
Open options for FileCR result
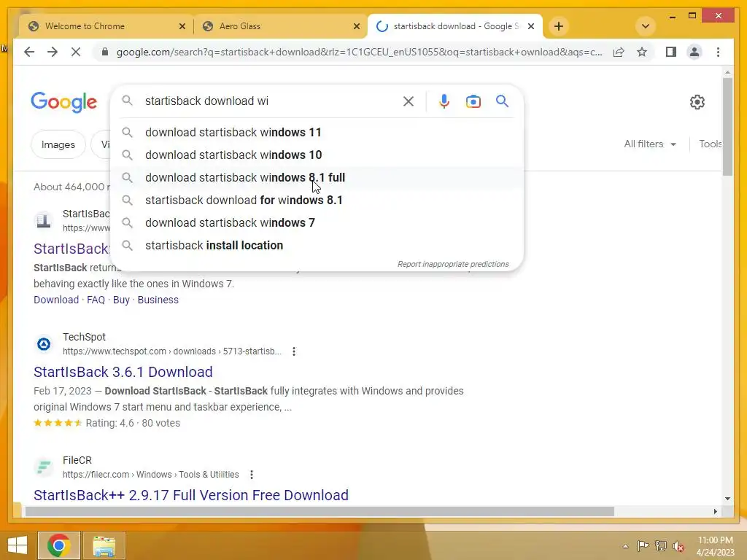(x=252, y=475)
